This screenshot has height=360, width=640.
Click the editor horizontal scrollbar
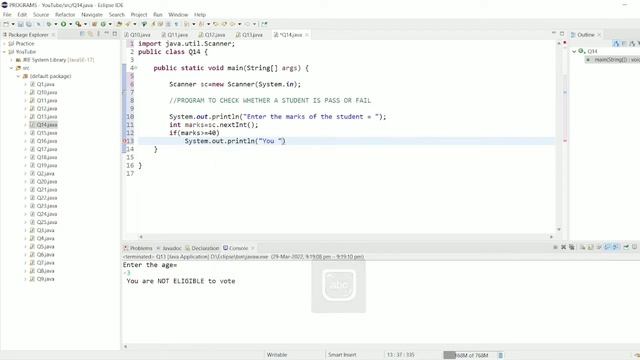pyautogui.click(x=346, y=236)
